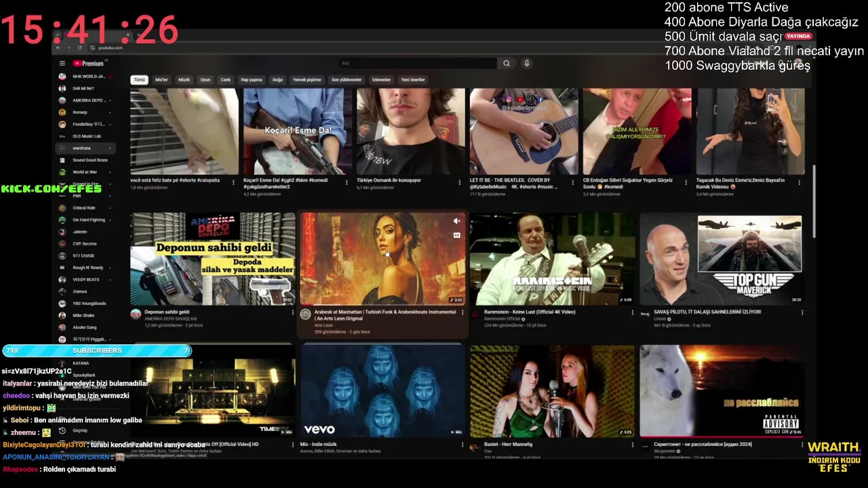The width and height of the screenshot is (868, 488).
Task: Open Zeimos channel in sidebar
Action: coord(85,291)
